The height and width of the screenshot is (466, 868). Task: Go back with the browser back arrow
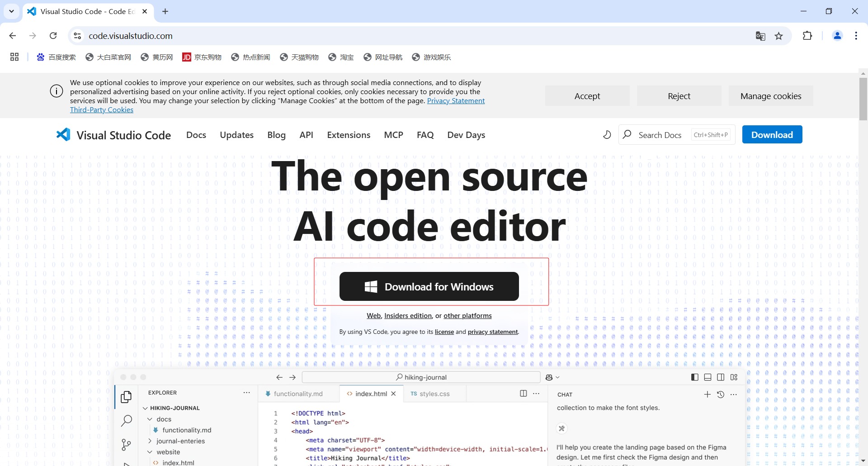(13, 36)
